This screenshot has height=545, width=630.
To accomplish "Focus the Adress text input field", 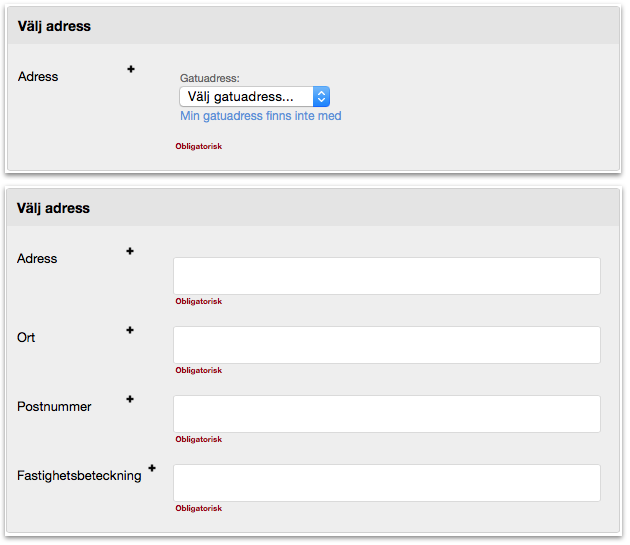I will pyautogui.click(x=386, y=276).
